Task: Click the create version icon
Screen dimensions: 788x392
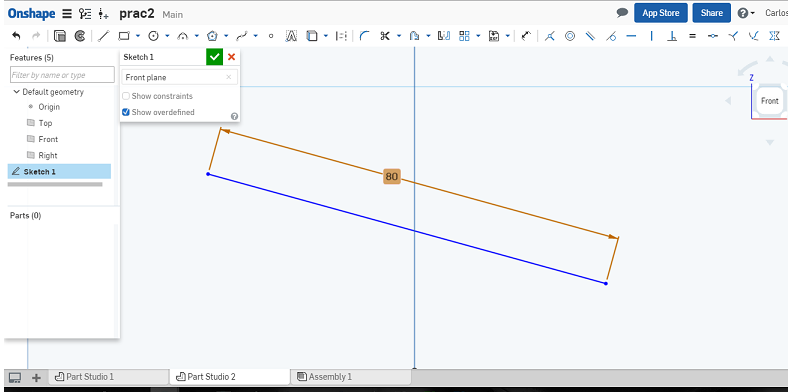Action: tap(104, 14)
